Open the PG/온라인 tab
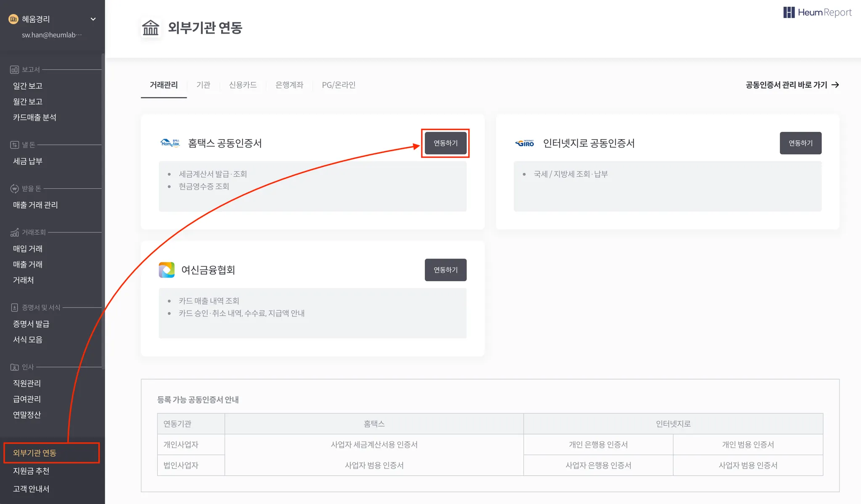The width and height of the screenshot is (861, 504). [338, 85]
